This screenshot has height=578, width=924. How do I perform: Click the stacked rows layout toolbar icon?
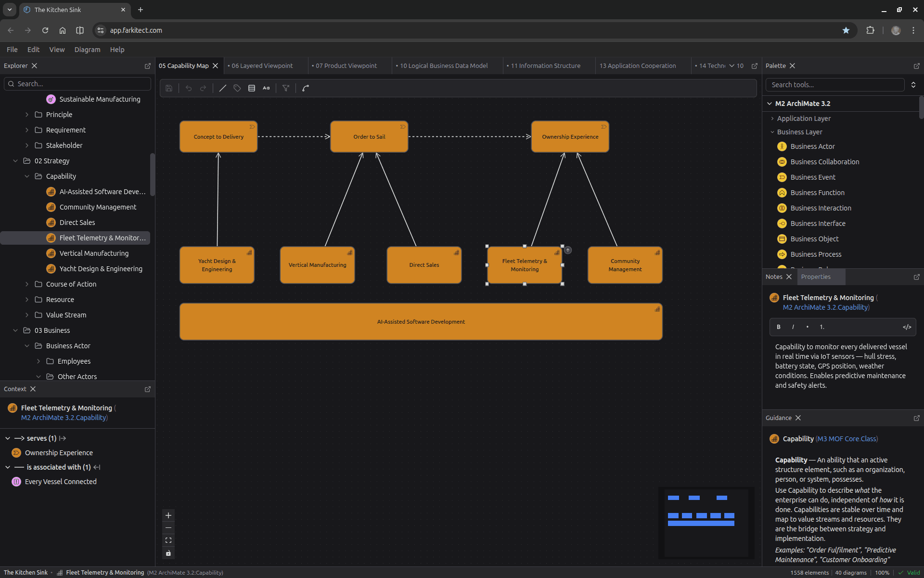point(252,88)
